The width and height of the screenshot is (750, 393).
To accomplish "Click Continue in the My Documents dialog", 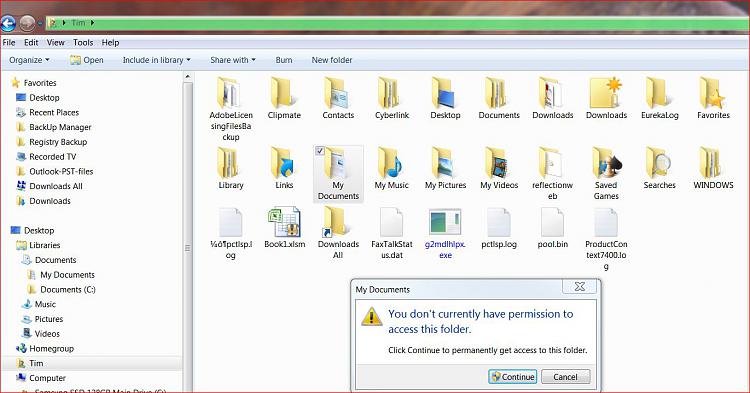I will (513, 377).
